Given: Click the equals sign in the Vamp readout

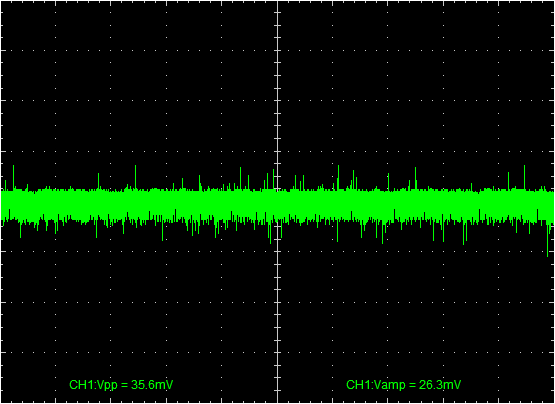Looking at the screenshot, I should (x=412, y=385).
